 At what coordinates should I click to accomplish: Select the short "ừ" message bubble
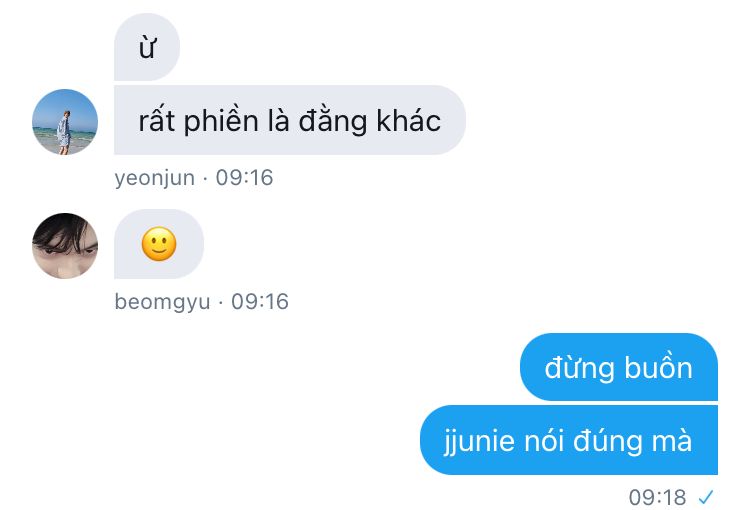pyautogui.click(x=147, y=47)
